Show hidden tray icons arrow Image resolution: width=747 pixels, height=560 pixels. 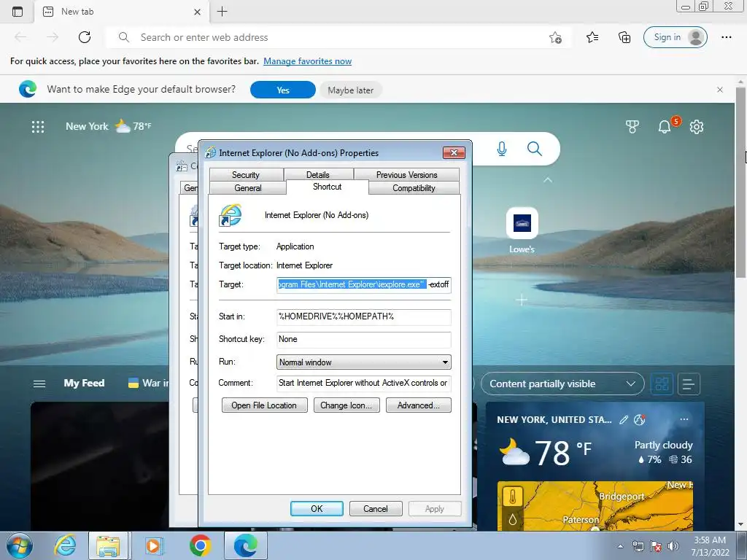point(620,546)
